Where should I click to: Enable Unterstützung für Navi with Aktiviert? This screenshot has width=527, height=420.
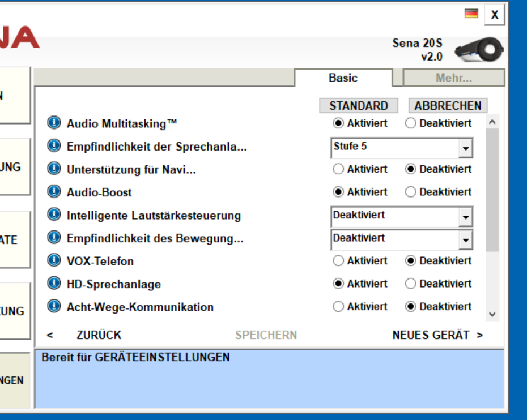[x=338, y=169]
